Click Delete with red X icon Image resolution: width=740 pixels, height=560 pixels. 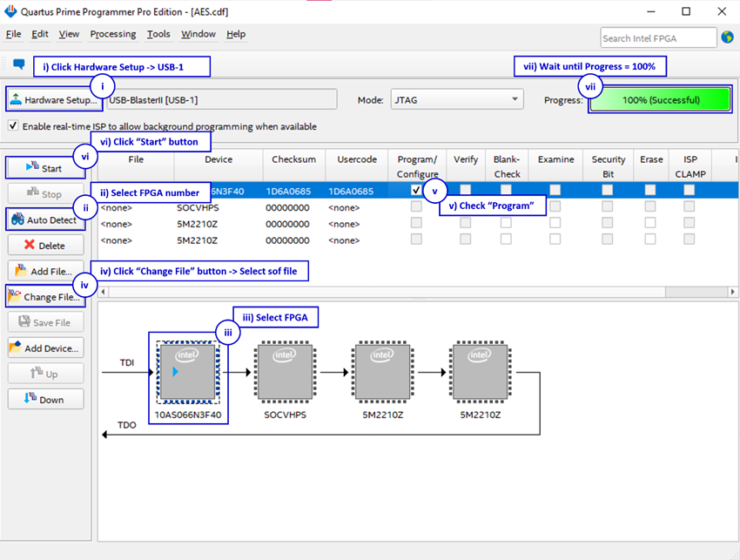(x=46, y=245)
